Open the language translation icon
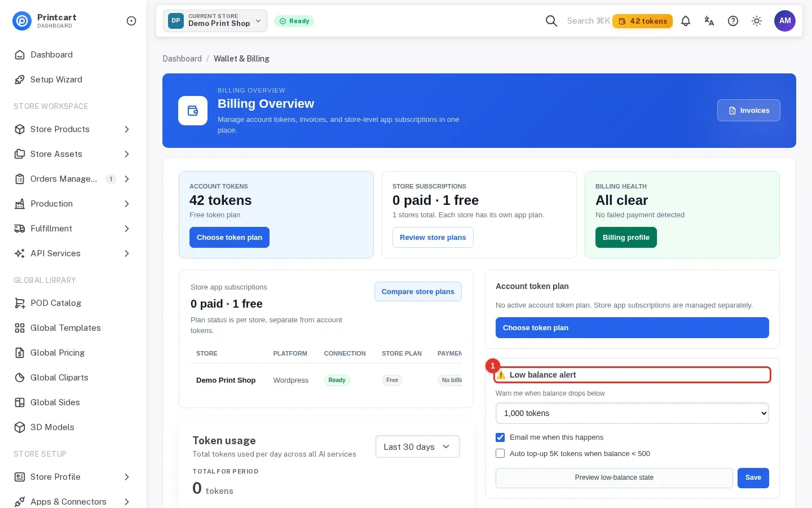 pos(709,21)
